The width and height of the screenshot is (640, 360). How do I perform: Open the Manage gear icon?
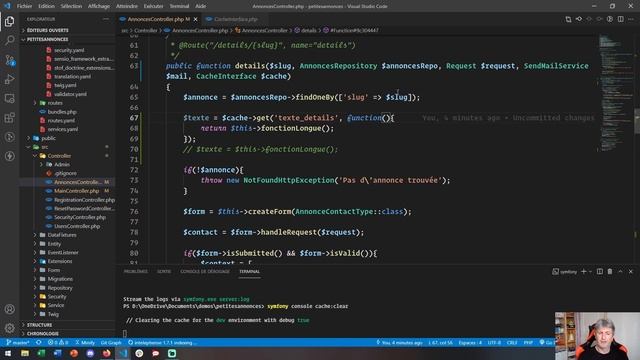9,328
